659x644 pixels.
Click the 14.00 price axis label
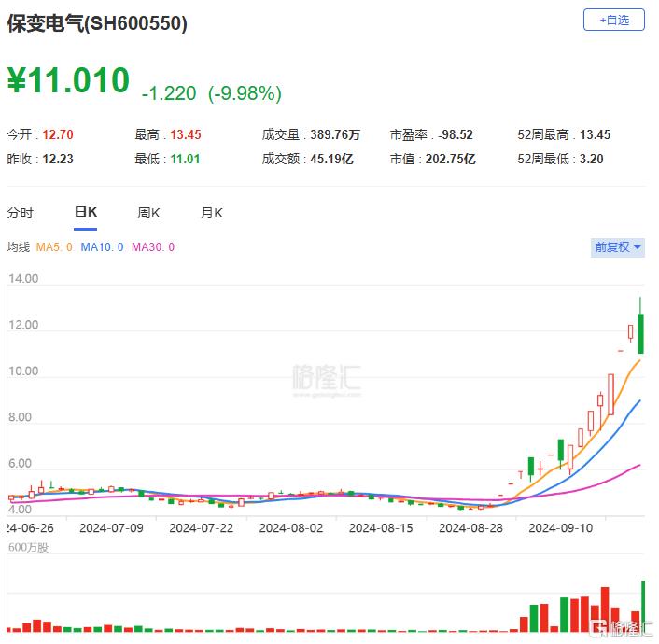click(23, 279)
